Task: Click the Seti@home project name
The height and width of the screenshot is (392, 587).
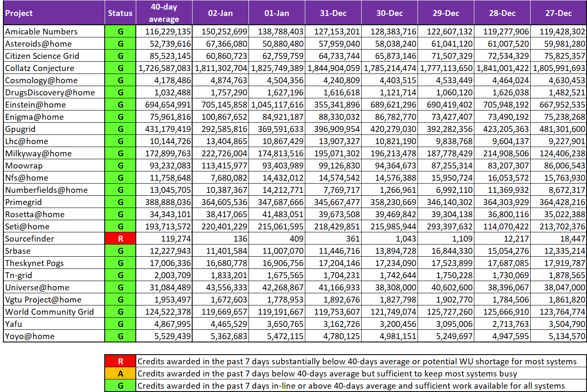Action: click(x=27, y=226)
